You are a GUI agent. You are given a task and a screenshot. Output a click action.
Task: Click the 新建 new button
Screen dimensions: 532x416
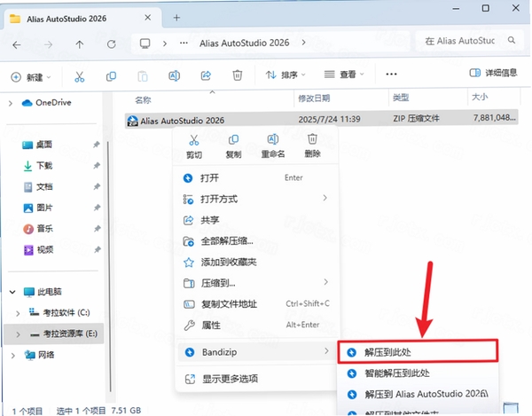coord(30,77)
